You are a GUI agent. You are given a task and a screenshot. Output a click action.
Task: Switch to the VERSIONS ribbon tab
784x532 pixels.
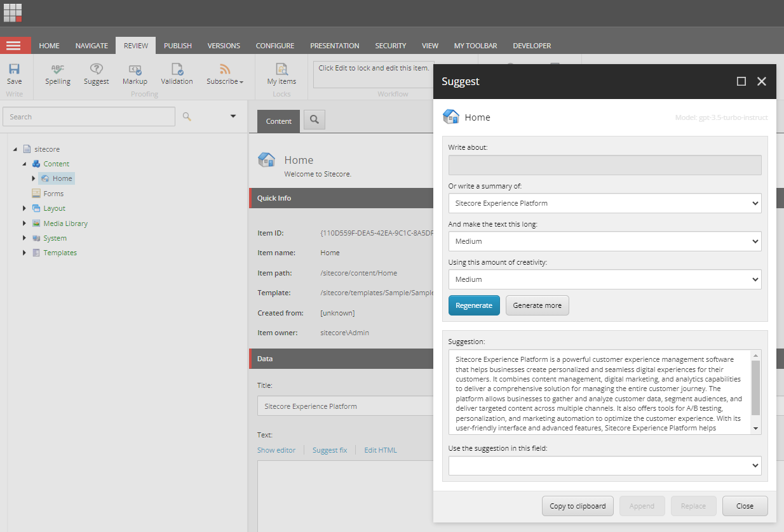tap(224, 46)
